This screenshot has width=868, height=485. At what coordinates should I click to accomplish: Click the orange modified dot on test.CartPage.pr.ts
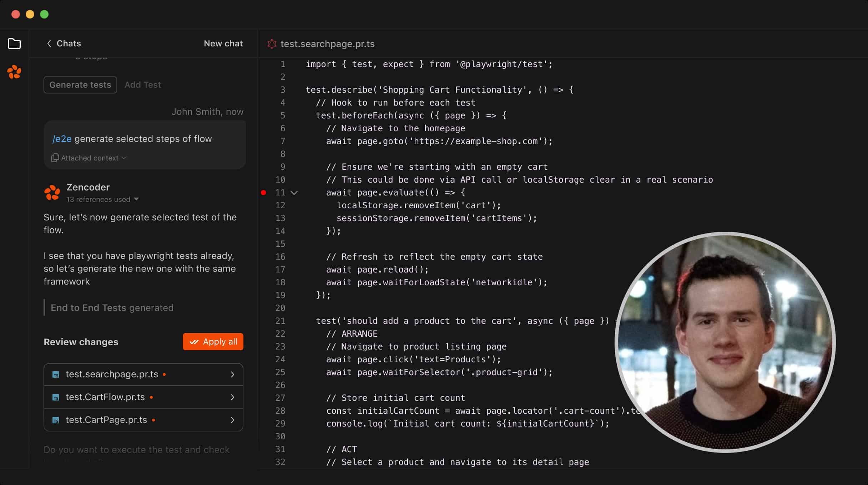coord(153,420)
